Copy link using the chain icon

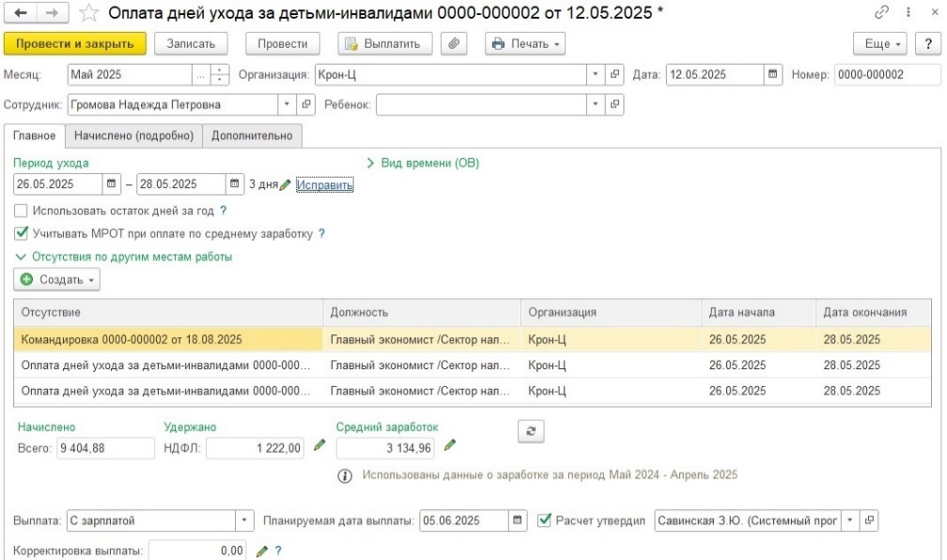[x=881, y=13]
